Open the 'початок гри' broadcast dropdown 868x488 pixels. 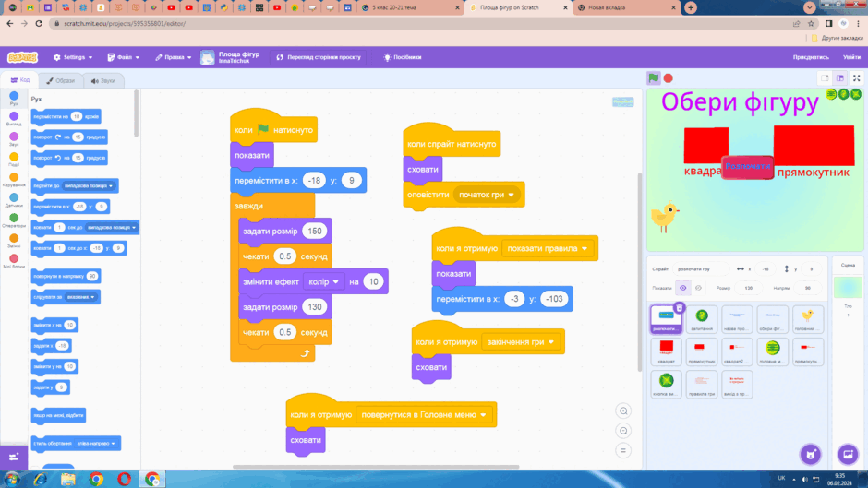pos(487,195)
